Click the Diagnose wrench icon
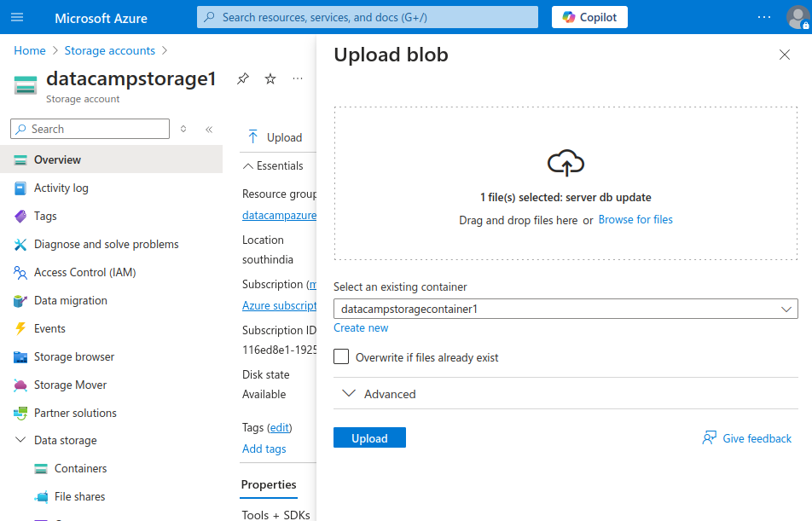 click(20, 245)
